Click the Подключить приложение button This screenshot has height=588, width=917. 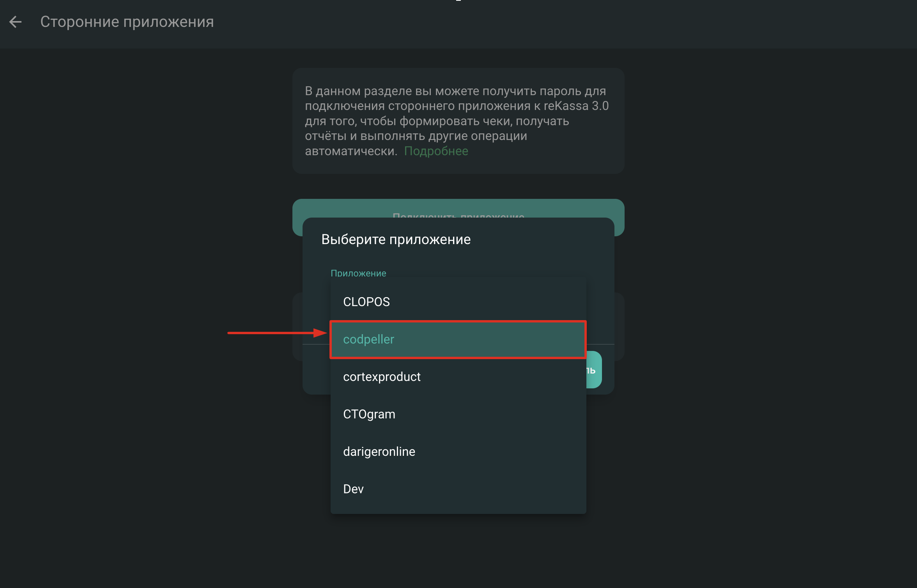458,208
